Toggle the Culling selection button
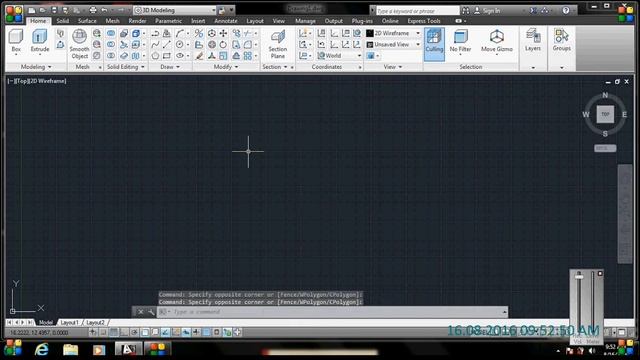 [434, 44]
